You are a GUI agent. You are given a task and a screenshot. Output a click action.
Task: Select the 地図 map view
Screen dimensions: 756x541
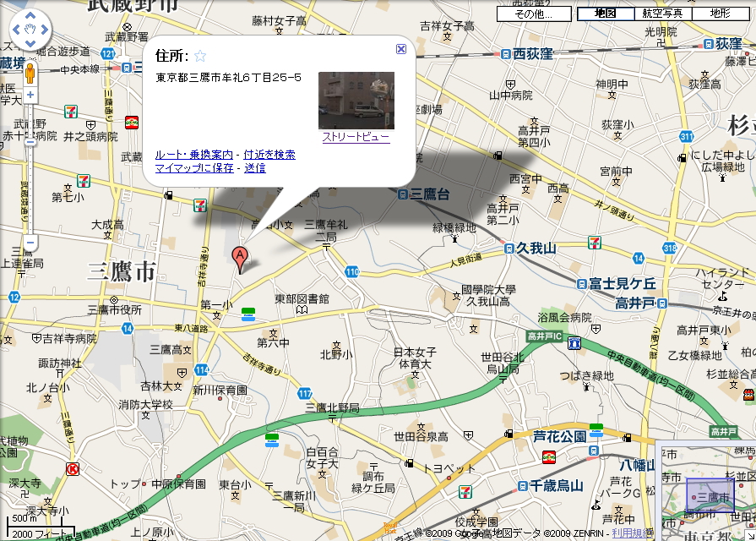click(605, 14)
